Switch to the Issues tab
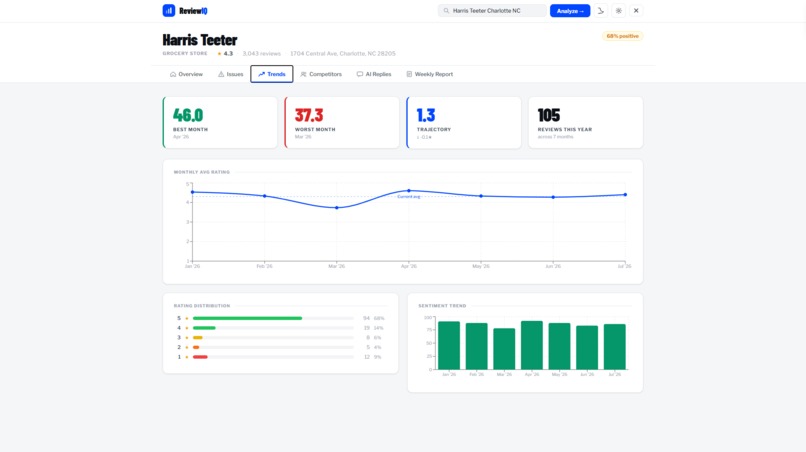Screen dimensions: 806x452 click(x=230, y=74)
